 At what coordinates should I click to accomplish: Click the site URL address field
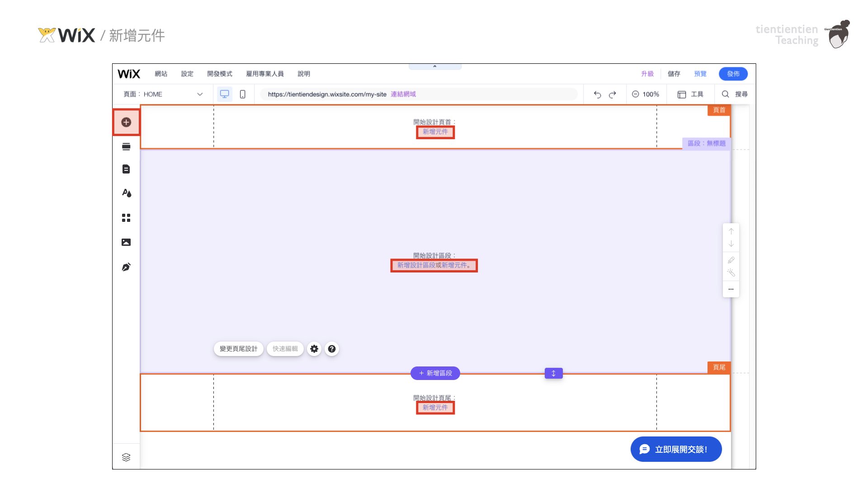327,94
